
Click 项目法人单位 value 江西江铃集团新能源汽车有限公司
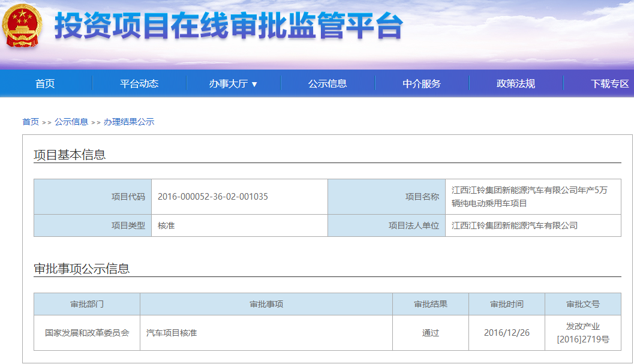(515, 225)
